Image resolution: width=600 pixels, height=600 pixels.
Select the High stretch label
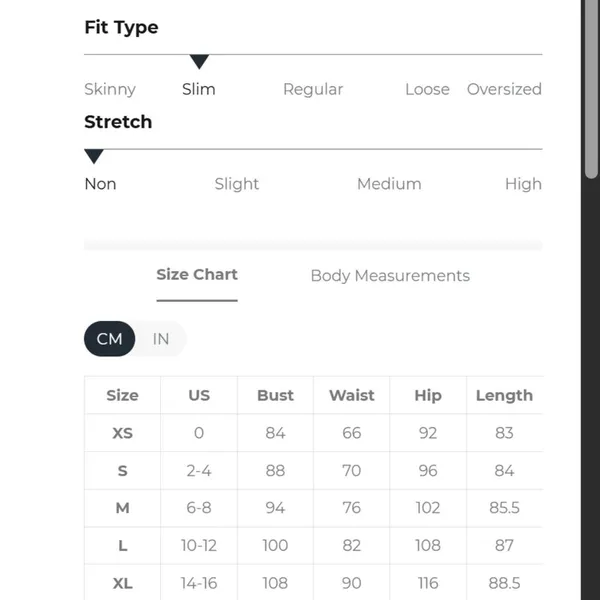pyautogui.click(x=523, y=184)
